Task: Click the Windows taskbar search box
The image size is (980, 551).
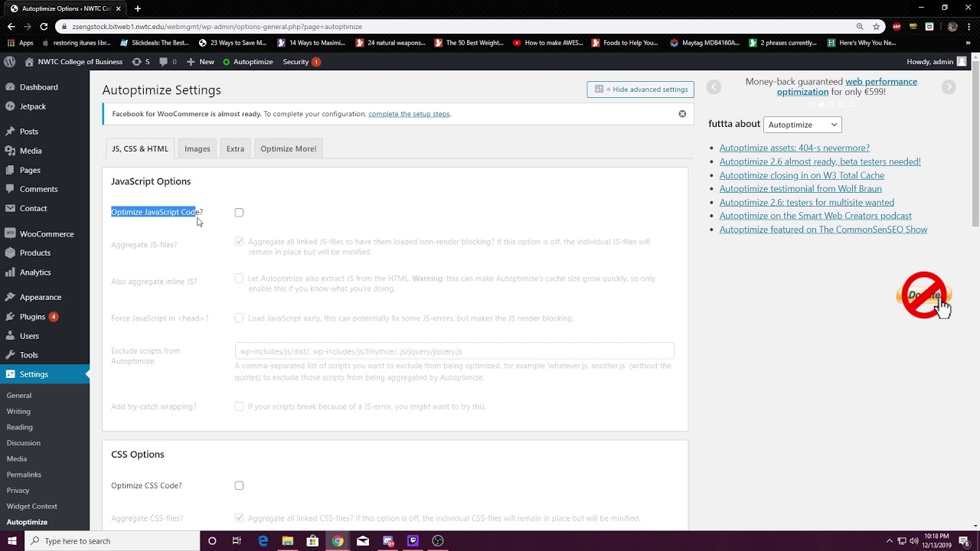Action: pos(112,541)
